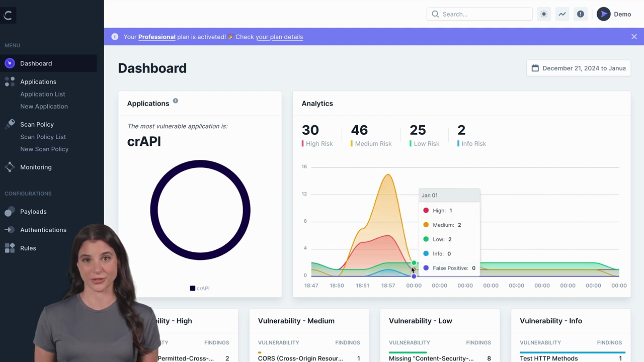Viewport: 644px width, 362px height.
Task: Click the 25 Low Risk stat
Action: [x=425, y=135]
